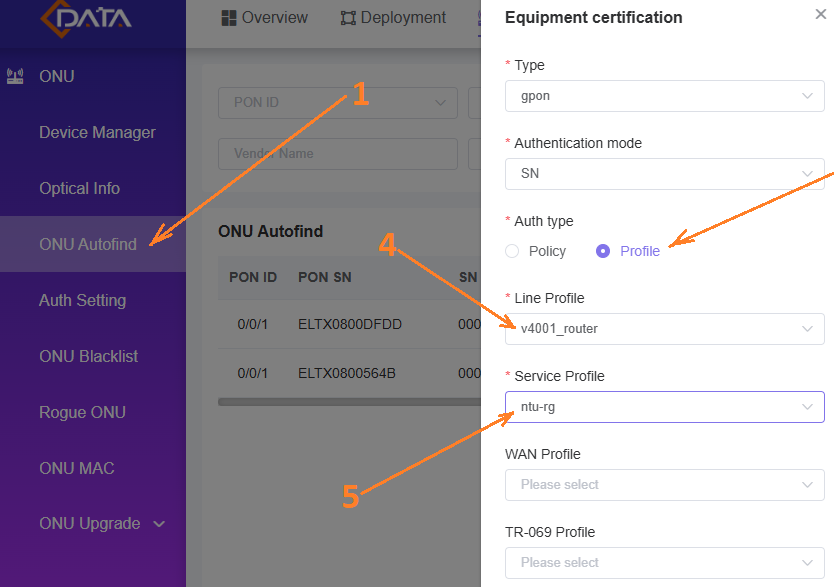This screenshot has height=587, width=834.
Task: Close the Equipment certification panel
Action: pyautogui.click(x=821, y=15)
